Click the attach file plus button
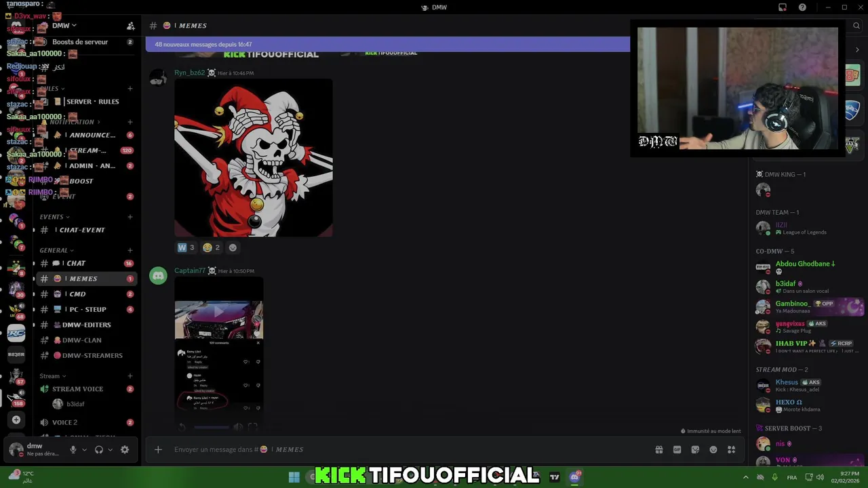 point(158,449)
